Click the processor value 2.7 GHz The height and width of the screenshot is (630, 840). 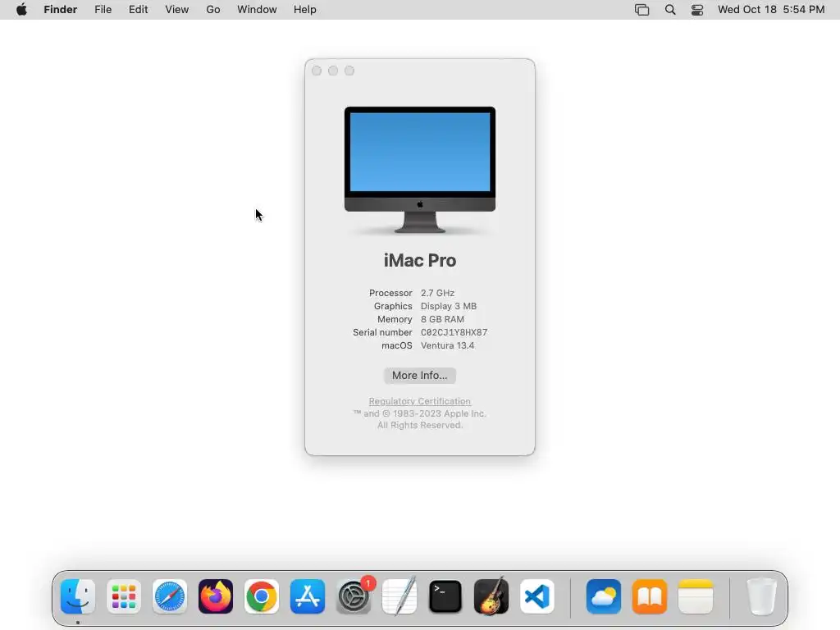[437, 293]
